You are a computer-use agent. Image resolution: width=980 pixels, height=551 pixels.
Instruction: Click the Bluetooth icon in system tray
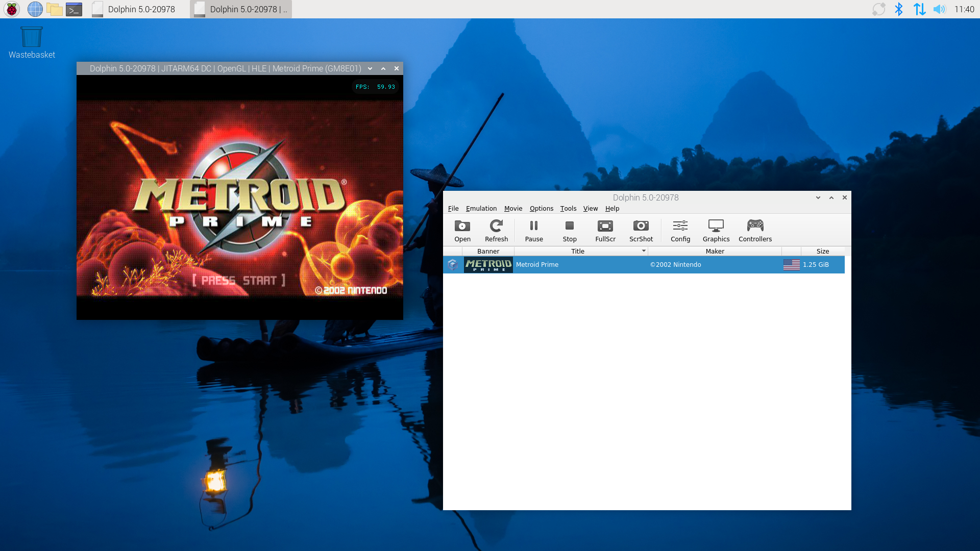point(898,9)
